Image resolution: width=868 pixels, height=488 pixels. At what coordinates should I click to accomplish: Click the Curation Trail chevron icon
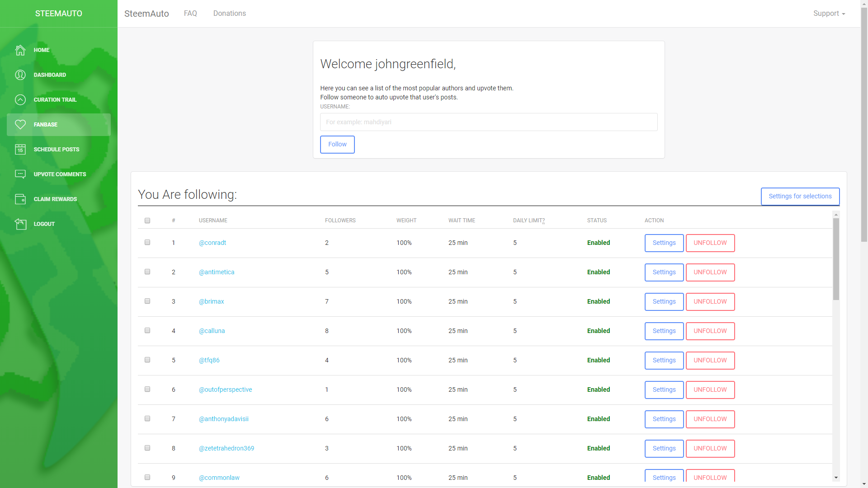[x=20, y=100]
